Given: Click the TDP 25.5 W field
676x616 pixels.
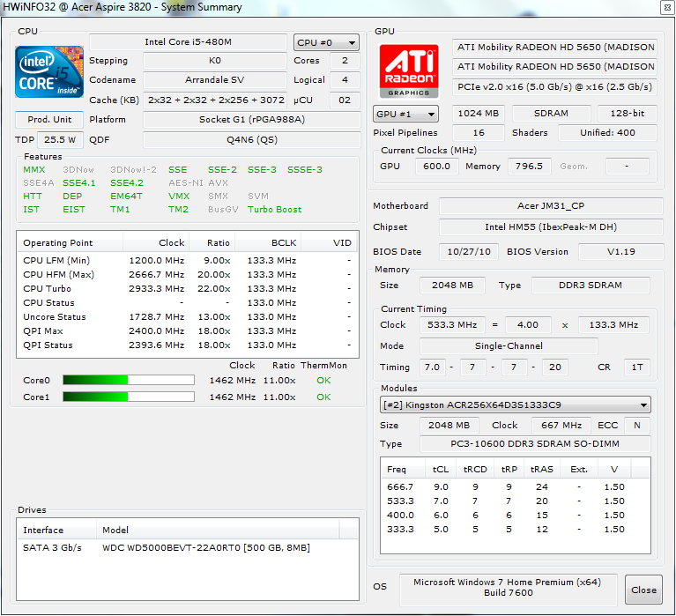Looking at the screenshot, I should 60,139.
